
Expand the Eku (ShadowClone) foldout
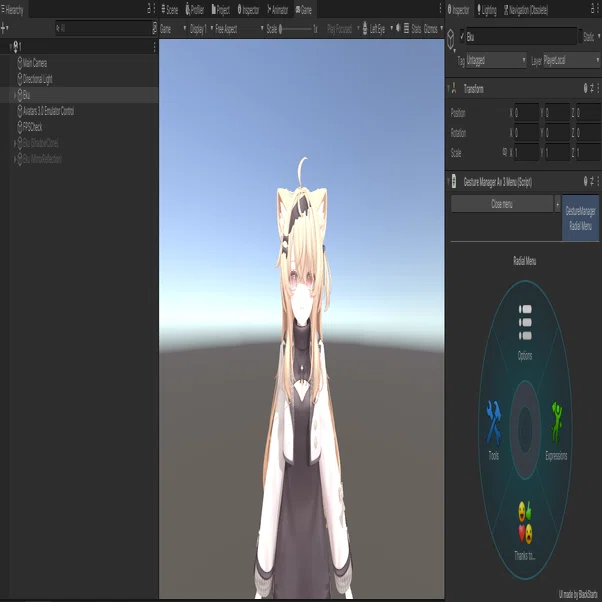pos(15,143)
